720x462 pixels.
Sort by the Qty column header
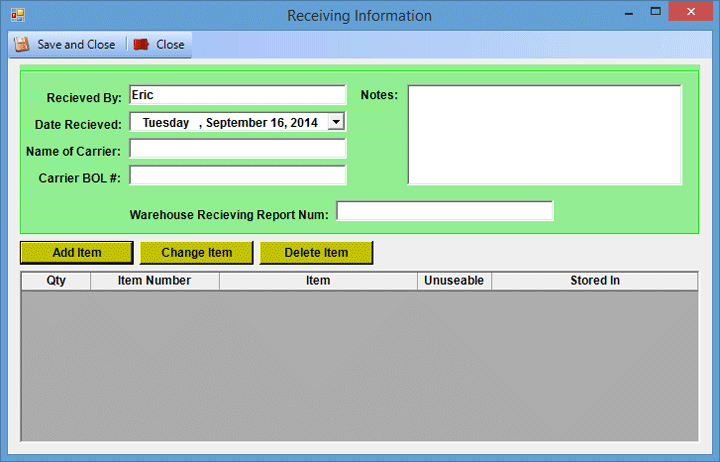[56, 281]
